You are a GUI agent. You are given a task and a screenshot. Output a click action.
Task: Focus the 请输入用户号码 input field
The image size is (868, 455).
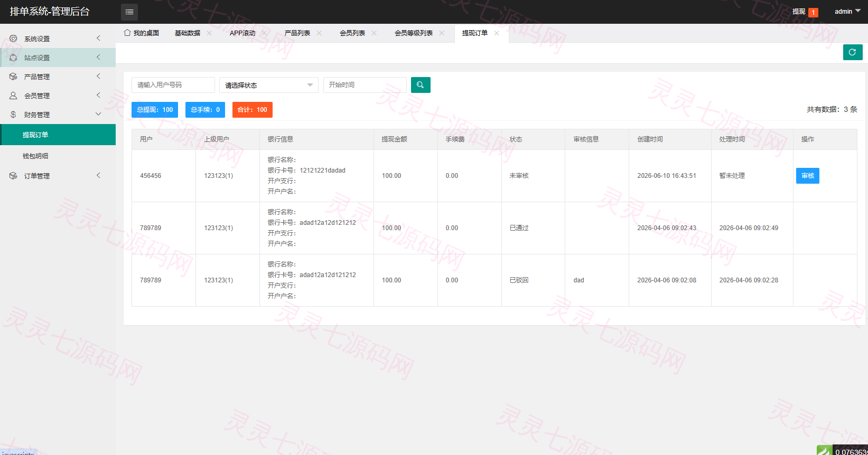(x=173, y=85)
